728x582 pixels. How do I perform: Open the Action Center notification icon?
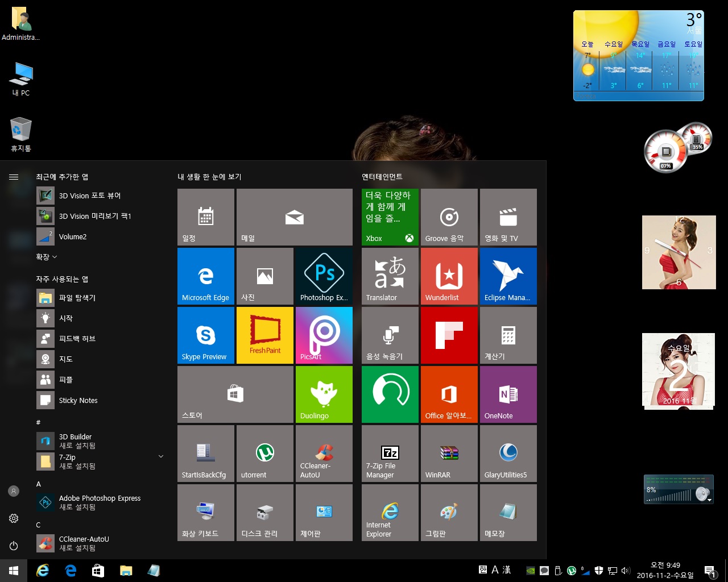pyautogui.click(x=710, y=571)
